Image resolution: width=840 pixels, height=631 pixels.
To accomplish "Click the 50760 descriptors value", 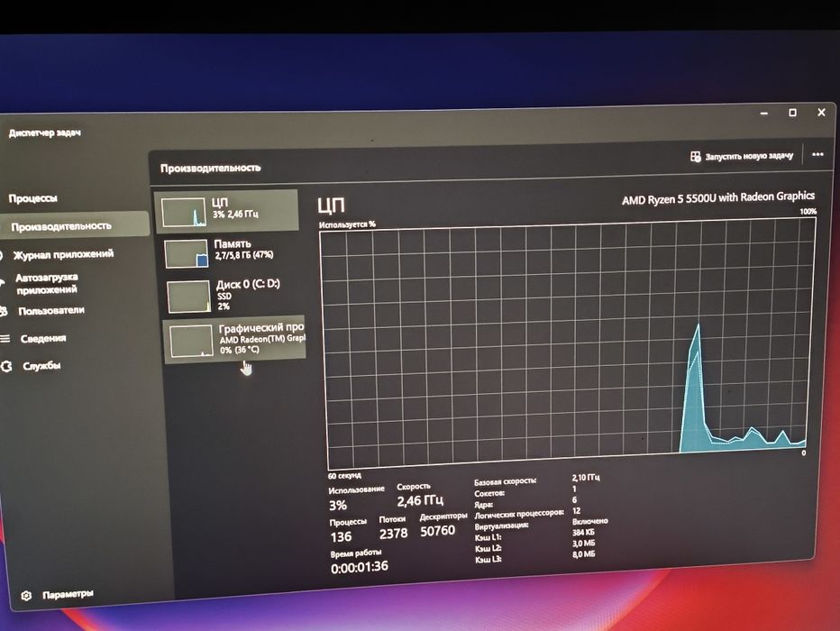I will 437,531.
